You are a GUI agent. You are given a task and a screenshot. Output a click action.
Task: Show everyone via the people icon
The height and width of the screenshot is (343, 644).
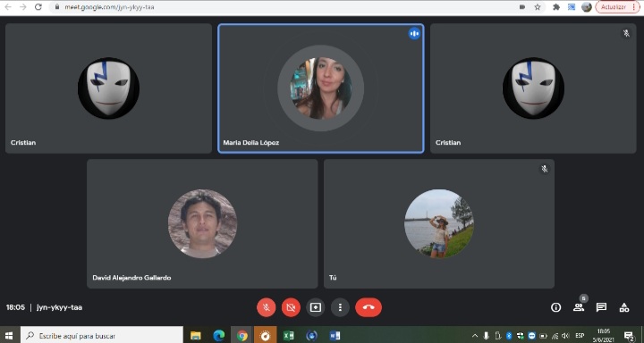tap(579, 307)
